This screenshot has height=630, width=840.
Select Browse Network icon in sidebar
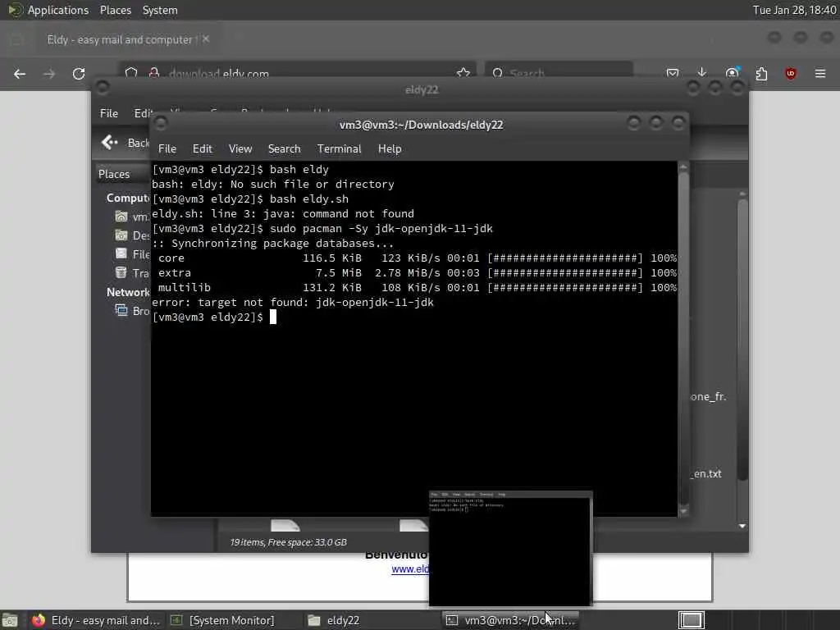pyautogui.click(x=121, y=311)
